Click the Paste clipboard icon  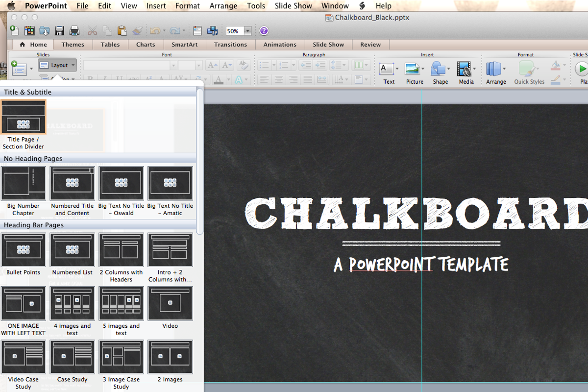(x=122, y=31)
